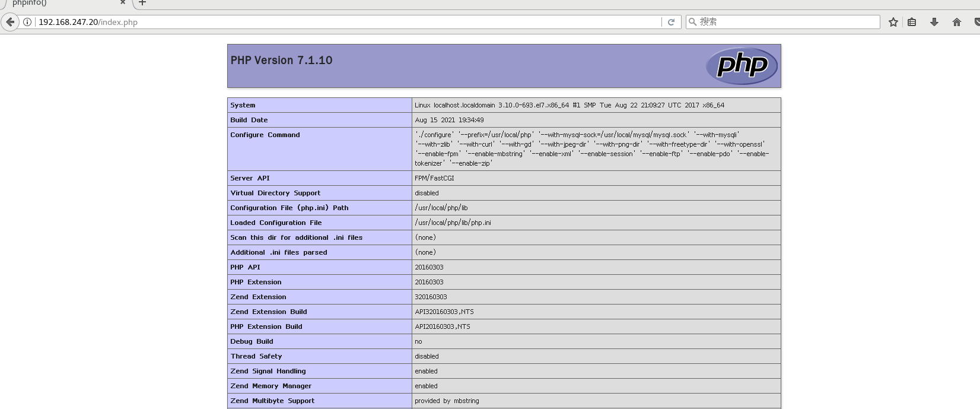Screen dimensions: 980x409
Task: Select the Aug 15 2021 19:34:49 value
Action: pos(449,120)
